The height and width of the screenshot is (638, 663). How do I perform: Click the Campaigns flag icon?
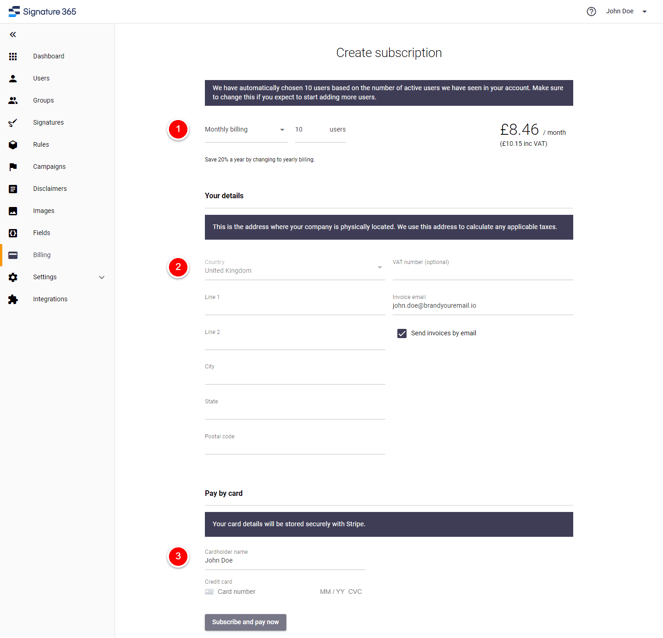(x=13, y=167)
